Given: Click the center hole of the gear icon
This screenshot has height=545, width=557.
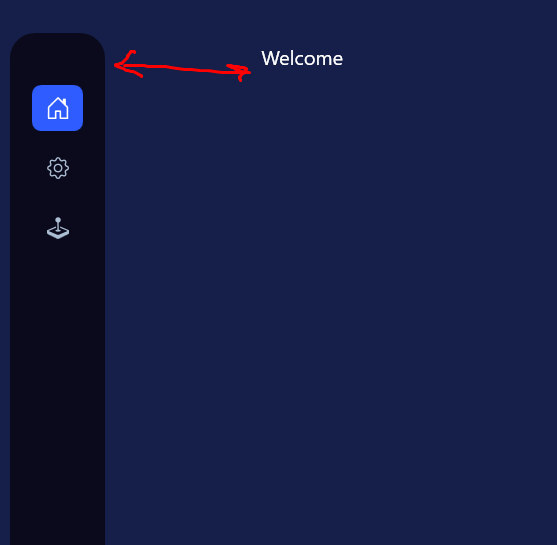Looking at the screenshot, I should pyautogui.click(x=58, y=168).
